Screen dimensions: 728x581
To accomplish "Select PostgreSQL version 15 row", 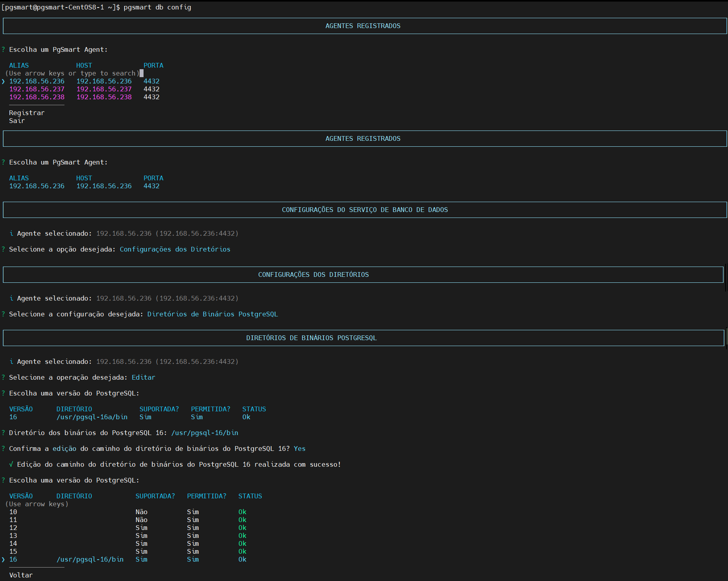I will 127,551.
